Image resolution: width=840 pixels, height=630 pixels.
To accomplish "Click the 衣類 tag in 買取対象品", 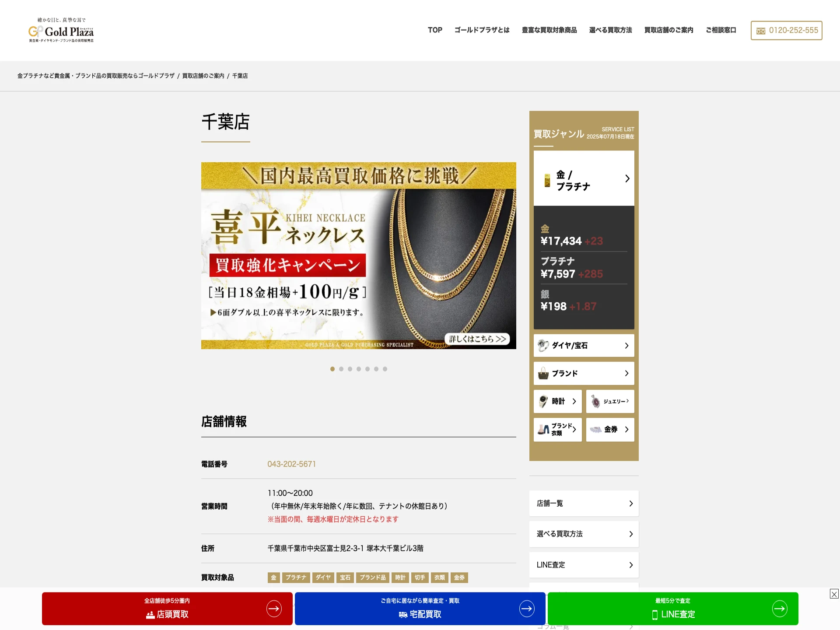I will point(440,578).
